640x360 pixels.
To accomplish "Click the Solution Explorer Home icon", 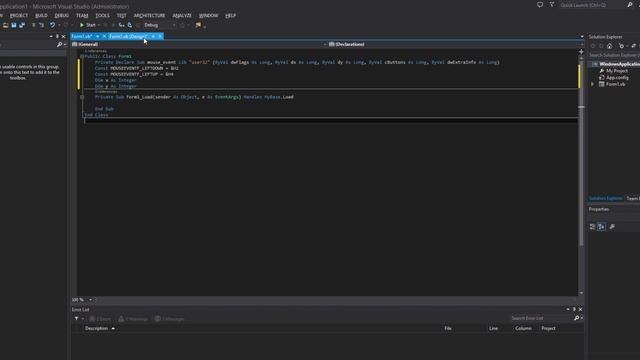I will [x=609, y=46].
